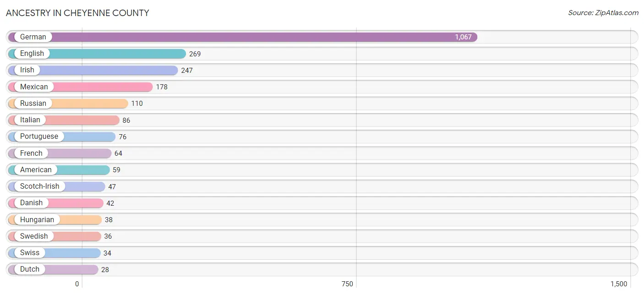Click the value 76 next to Portuguese
Image resolution: width=644 pixels, height=295 pixels.
tap(123, 137)
